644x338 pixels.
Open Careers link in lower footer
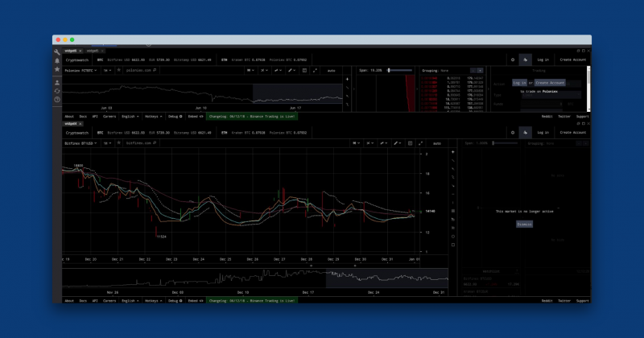pyautogui.click(x=109, y=301)
